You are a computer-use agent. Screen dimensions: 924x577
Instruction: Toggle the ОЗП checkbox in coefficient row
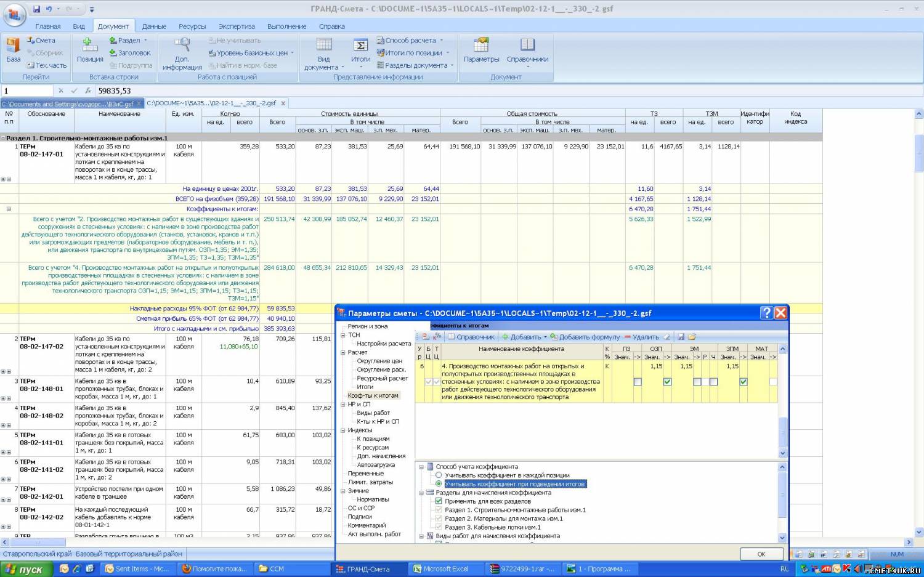point(668,382)
